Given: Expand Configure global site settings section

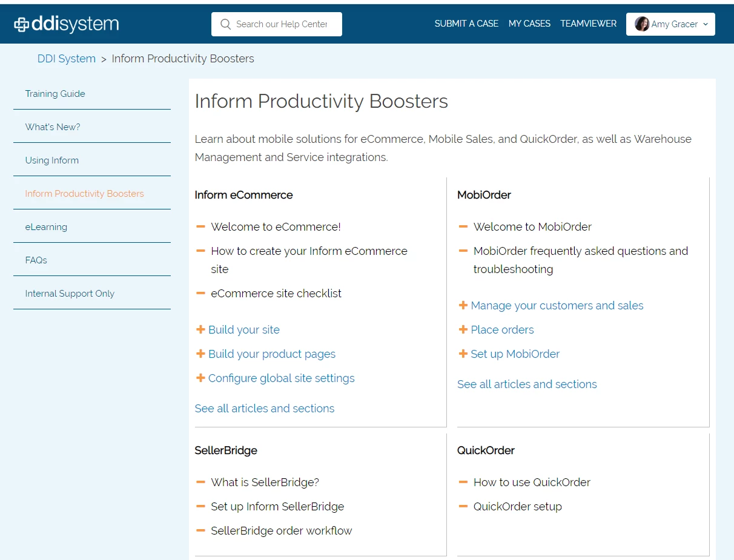Looking at the screenshot, I should click(x=282, y=378).
